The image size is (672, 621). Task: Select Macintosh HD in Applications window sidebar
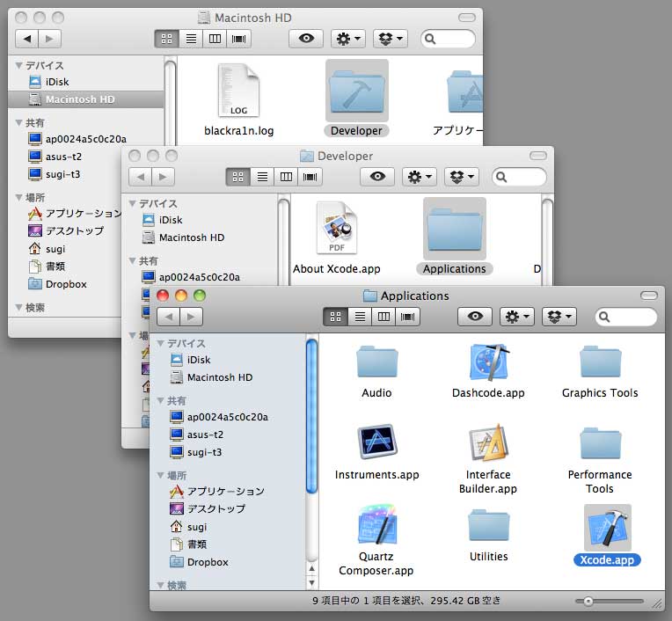coord(219,377)
